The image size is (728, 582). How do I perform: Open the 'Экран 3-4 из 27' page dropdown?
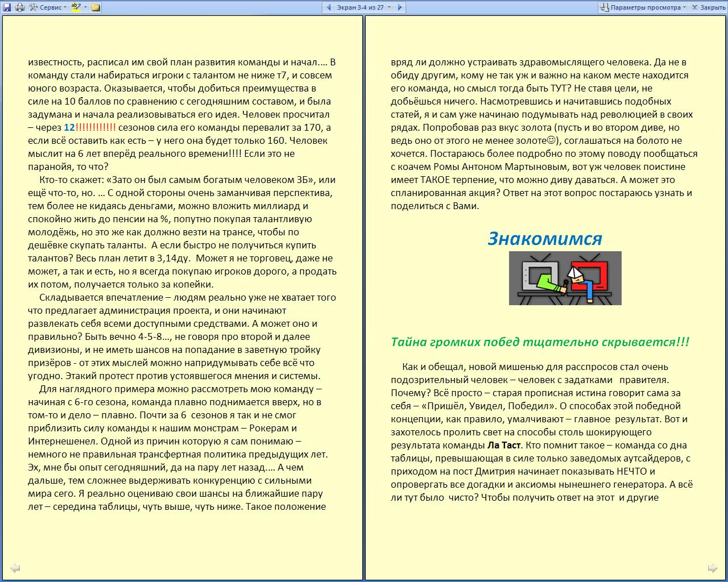pyautogui.click(x=364, y=7)
